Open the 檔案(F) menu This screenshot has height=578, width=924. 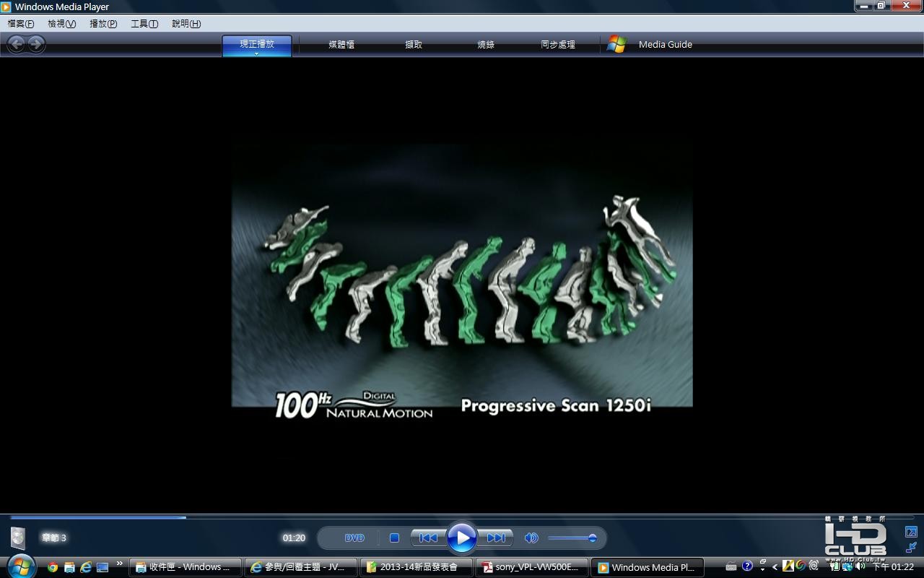pyautogui.click(x=21, y=24)
